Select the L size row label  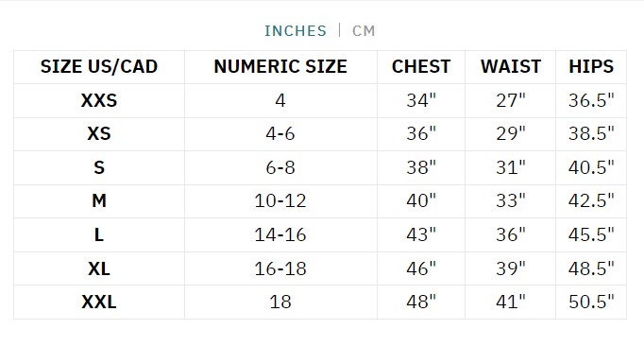99,234
